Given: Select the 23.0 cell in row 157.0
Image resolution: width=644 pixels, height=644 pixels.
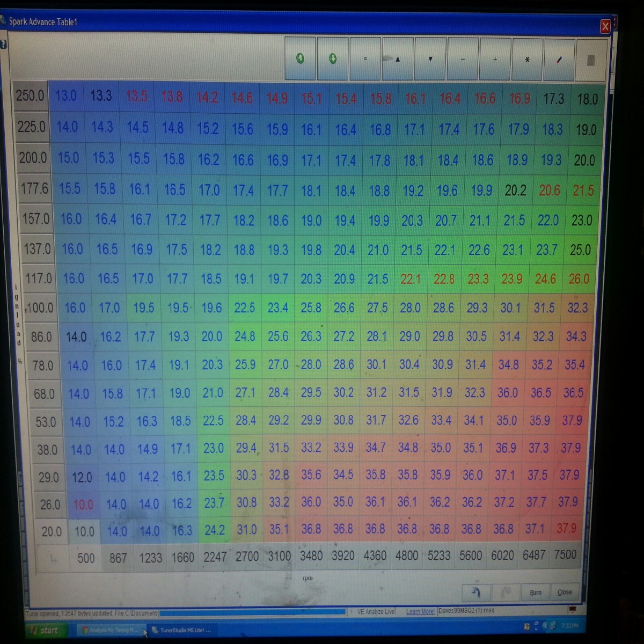Looking at the screenshot, I should coord(582,220).
